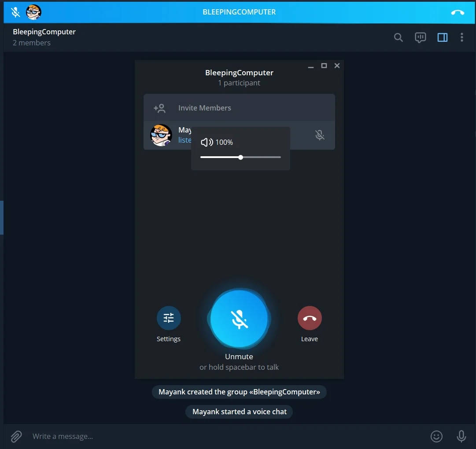Toggle the right sidebar panel icon

(442, 37)
